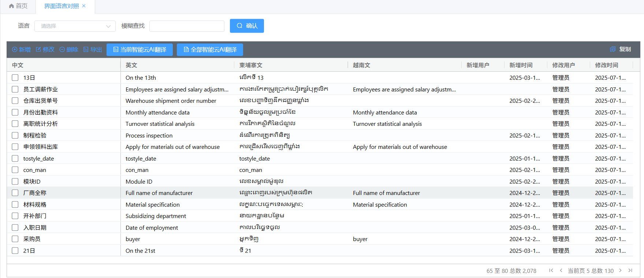
Task: Tick the checkbox for con_man row
Action: click(15, 170)
